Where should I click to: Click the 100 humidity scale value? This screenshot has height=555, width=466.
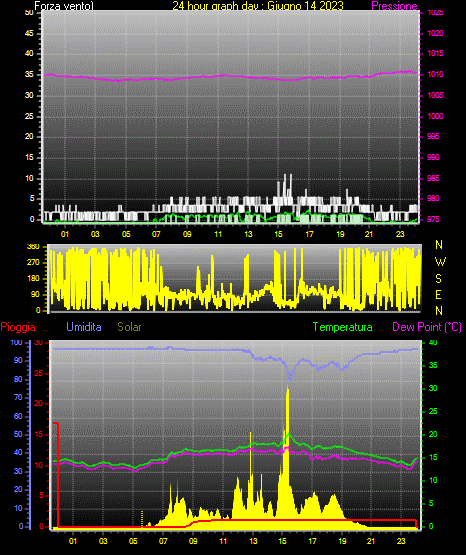tap(16, 342)
